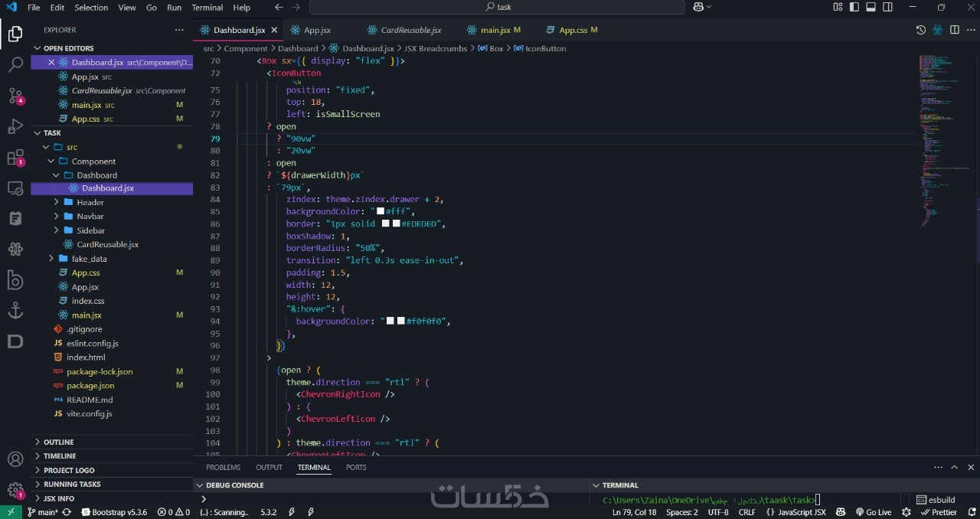Open the Extensions view in activity bar
This screenshot has height=519, width=980.
pos(15,158)
